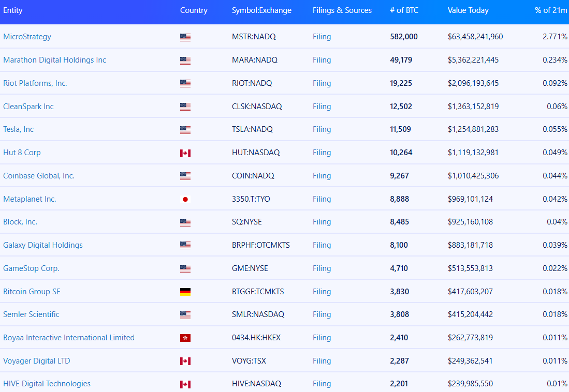
Task: Open the Filing link for Voyager Digital LTD
Action: [x=322, y=360]
